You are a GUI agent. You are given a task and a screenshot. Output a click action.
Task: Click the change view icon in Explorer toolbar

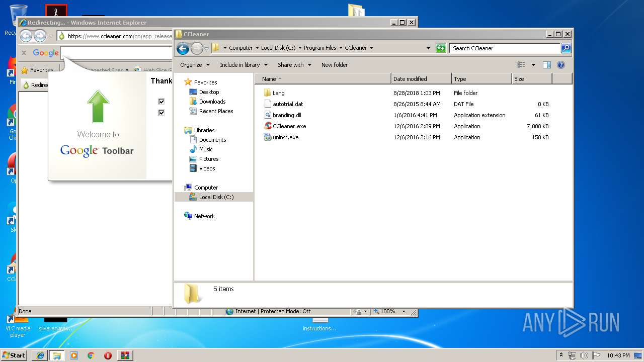[x=521, y=65]
